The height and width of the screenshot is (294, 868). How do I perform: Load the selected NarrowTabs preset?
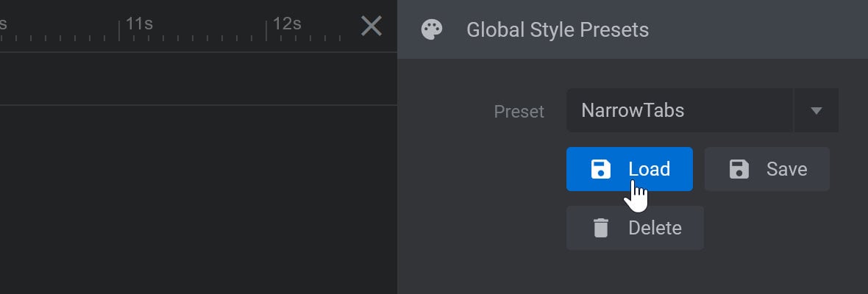(x=630, y=169)
